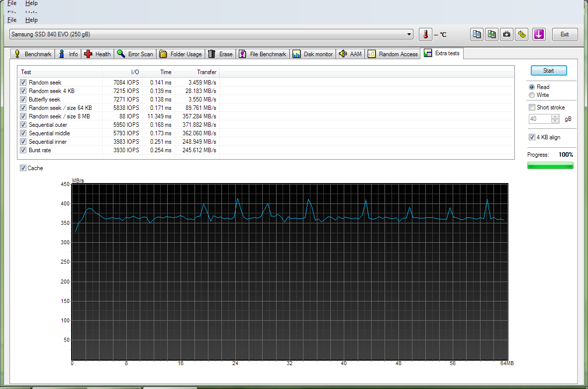The height and width of the screenshot is (389, 588).
Task: Disable the Sequential inner test checkbox
Action: tap(23, 141)
